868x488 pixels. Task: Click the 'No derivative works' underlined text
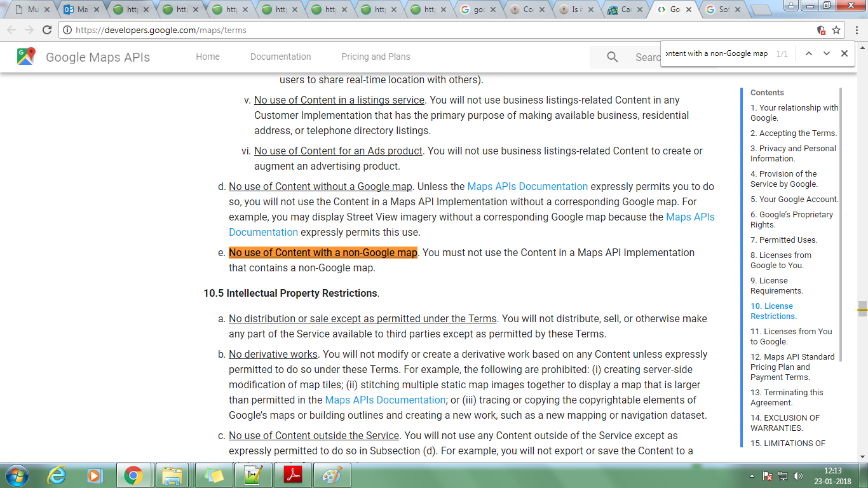[x=273, y=354]
